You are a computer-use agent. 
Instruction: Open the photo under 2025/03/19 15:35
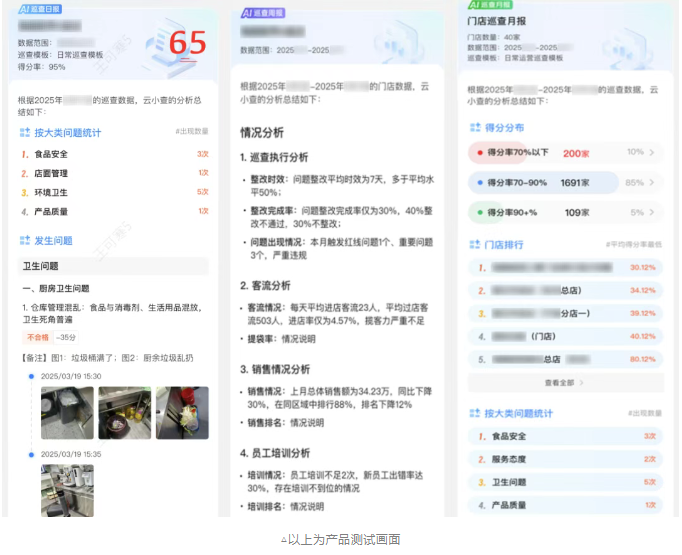click(x=67, y=490)
